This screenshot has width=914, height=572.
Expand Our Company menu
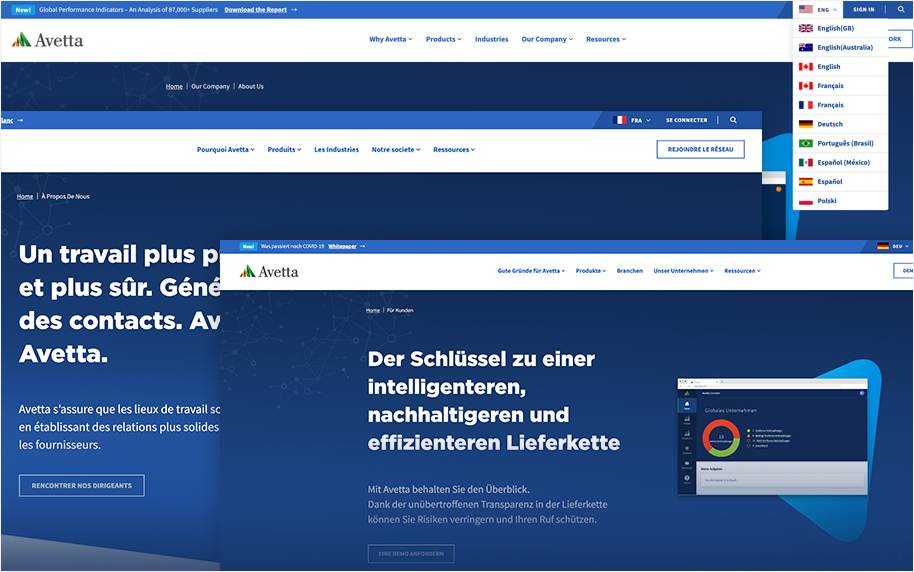tap(547, 39)
